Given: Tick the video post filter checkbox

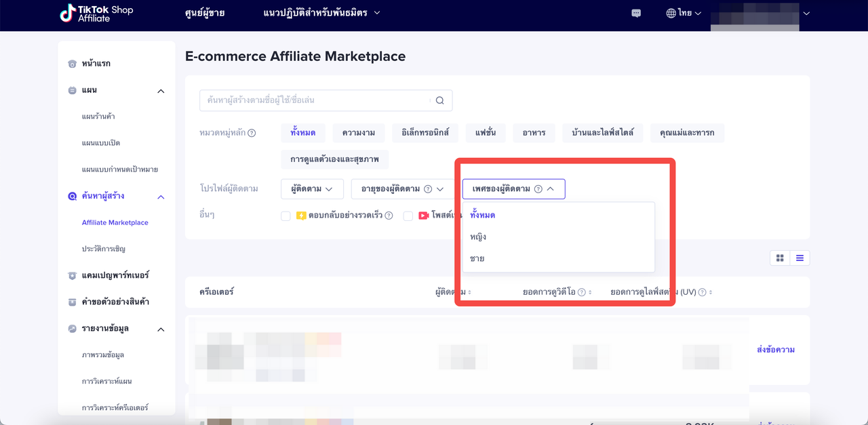Looking at the screenshot, I should pos(408,216).
